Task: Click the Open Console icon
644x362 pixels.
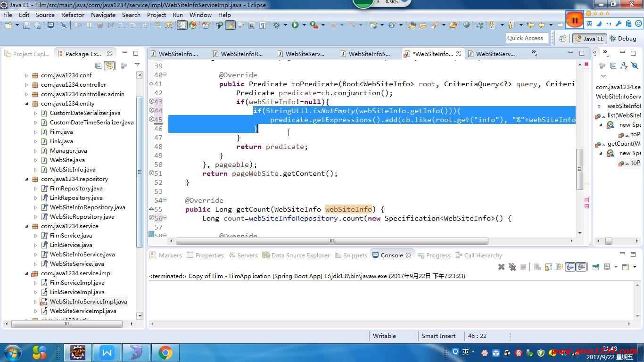Action: pos(625,267)
